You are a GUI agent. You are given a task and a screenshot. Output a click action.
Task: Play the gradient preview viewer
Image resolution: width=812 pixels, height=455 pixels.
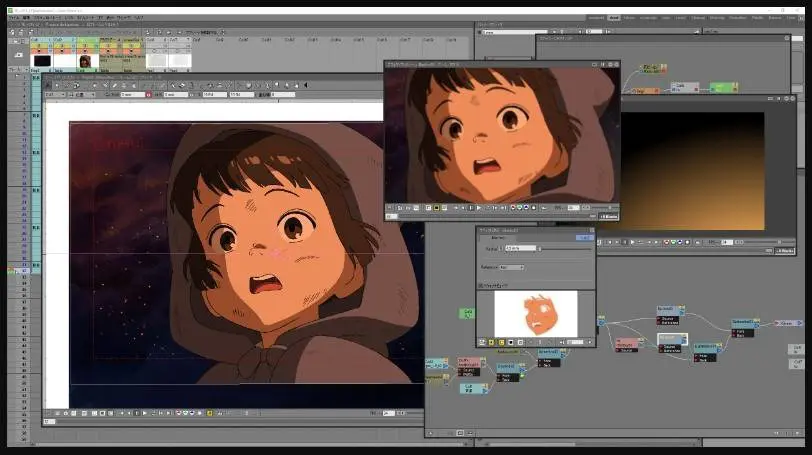633,242
